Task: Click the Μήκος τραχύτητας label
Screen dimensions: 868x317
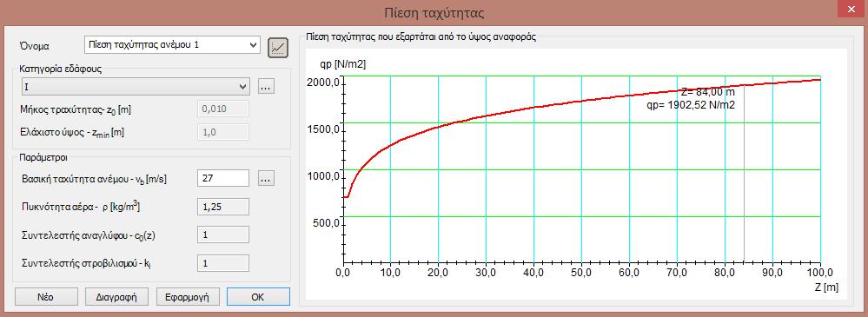Action: [x=76, y=110]
